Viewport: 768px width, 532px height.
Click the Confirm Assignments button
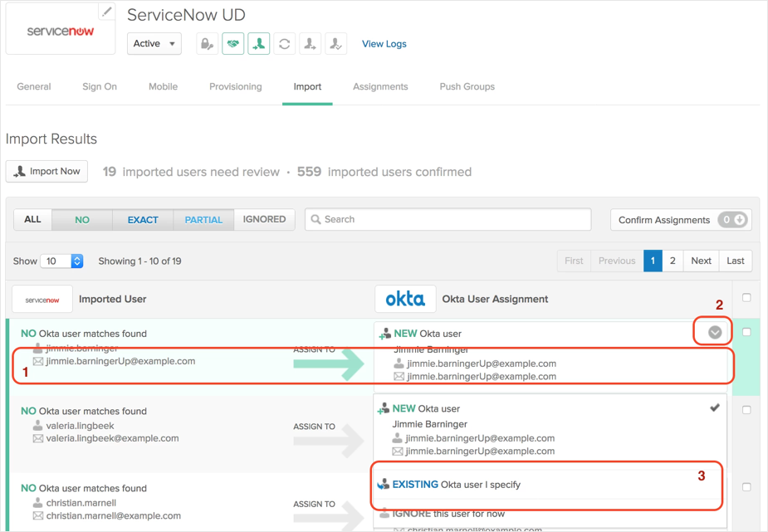[x=681, y=220]
